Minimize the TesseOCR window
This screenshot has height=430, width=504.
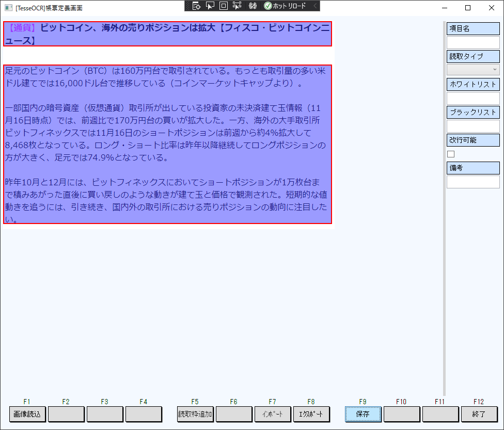(445, 8)
